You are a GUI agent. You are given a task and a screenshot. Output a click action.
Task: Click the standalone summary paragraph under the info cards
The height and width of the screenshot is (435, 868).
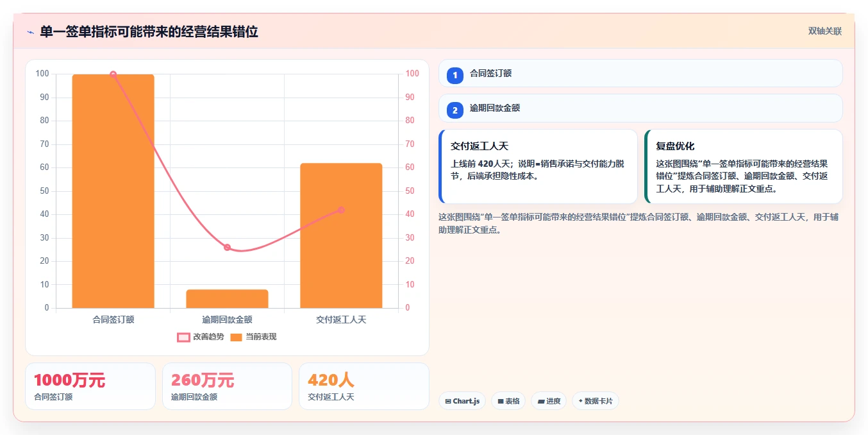click(x=638, y=223)
